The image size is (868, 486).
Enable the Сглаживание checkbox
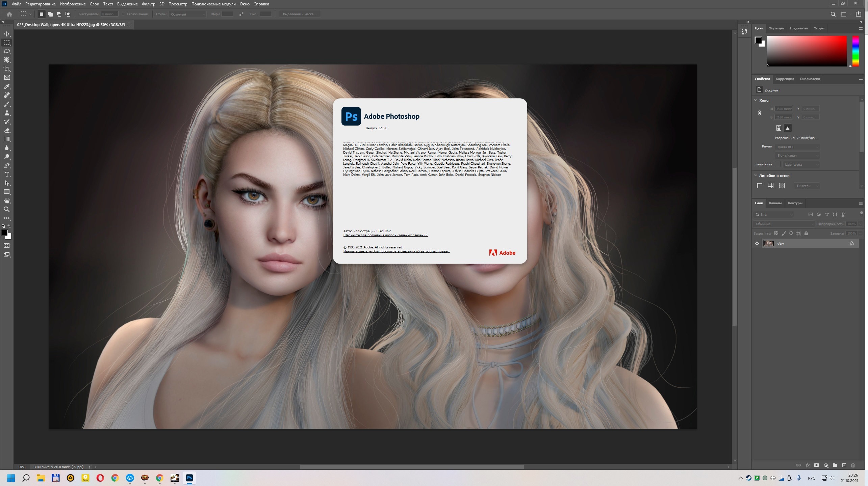(x=124, y=14)
